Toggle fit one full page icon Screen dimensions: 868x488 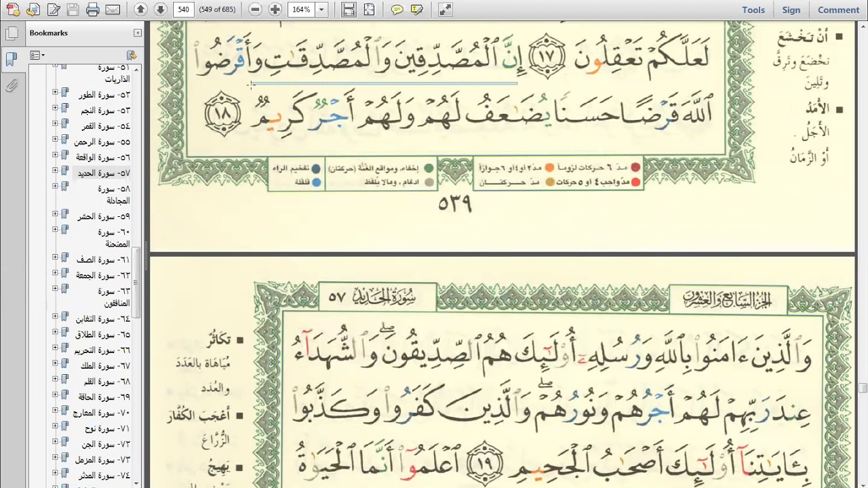pos(368,9)
